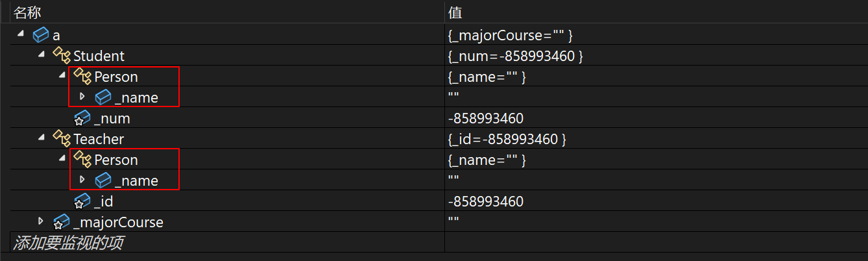Viewport: 868px width, 261px height.
Task: Select value {_majorCourse="" } of a
Action: tap(510, 36)
